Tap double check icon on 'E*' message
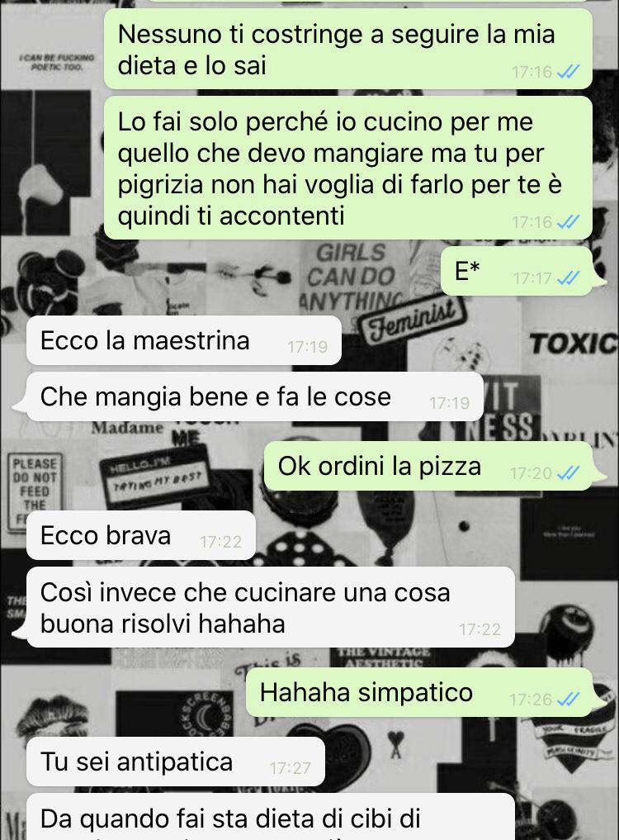 568,278
